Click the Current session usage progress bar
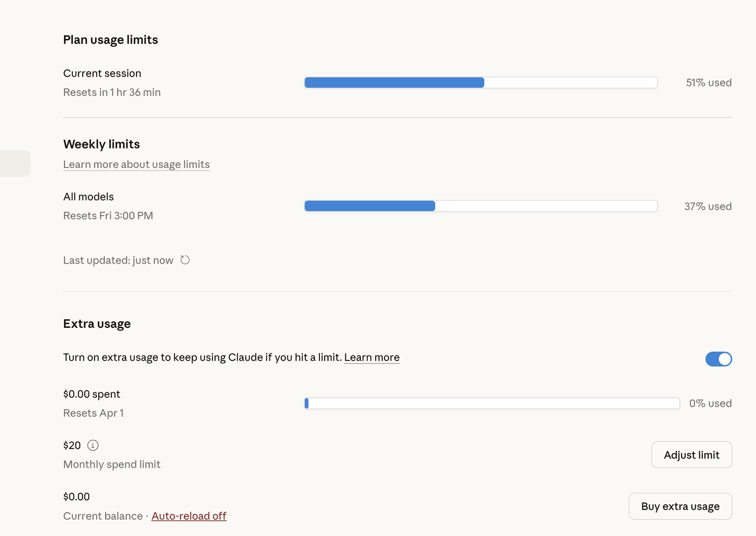 tap(481, 83)
